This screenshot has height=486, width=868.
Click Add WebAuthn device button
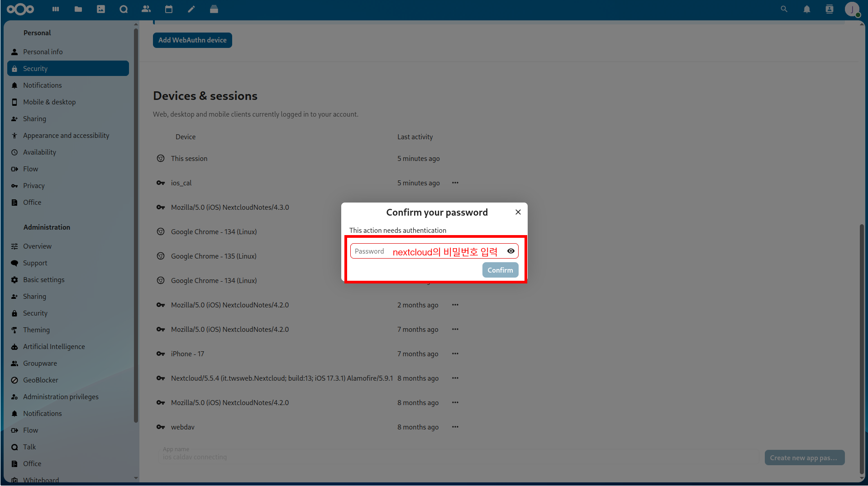tap(192, 40)
